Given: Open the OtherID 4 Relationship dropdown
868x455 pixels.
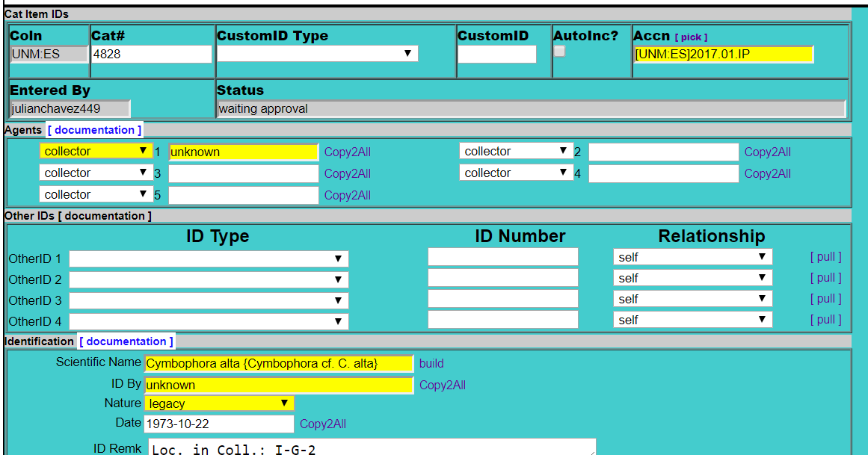Looking at the screenshot, I should tap(692, 319).
